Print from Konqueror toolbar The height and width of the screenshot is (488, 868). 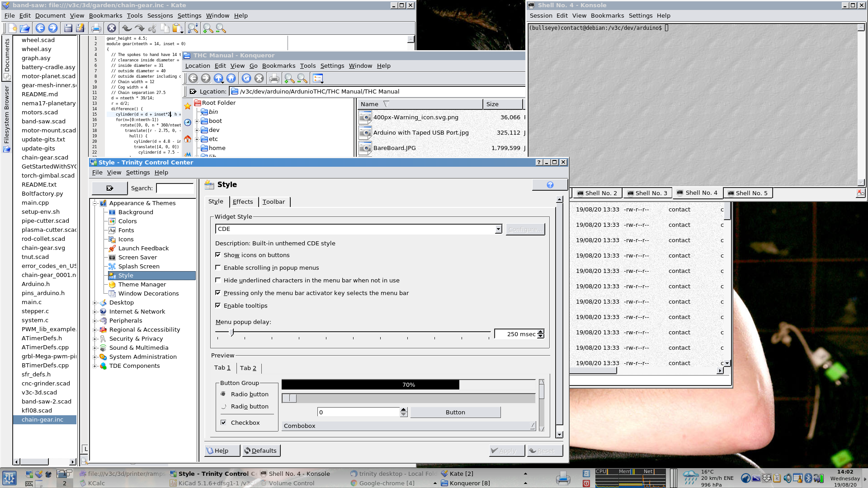coord(274,78)
